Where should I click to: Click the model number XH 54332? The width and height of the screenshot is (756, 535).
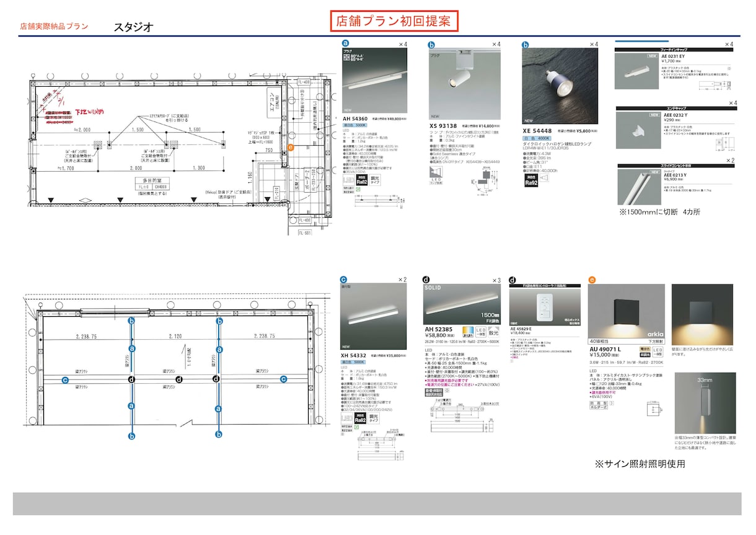pyautogui.click(x=354, y=356)
